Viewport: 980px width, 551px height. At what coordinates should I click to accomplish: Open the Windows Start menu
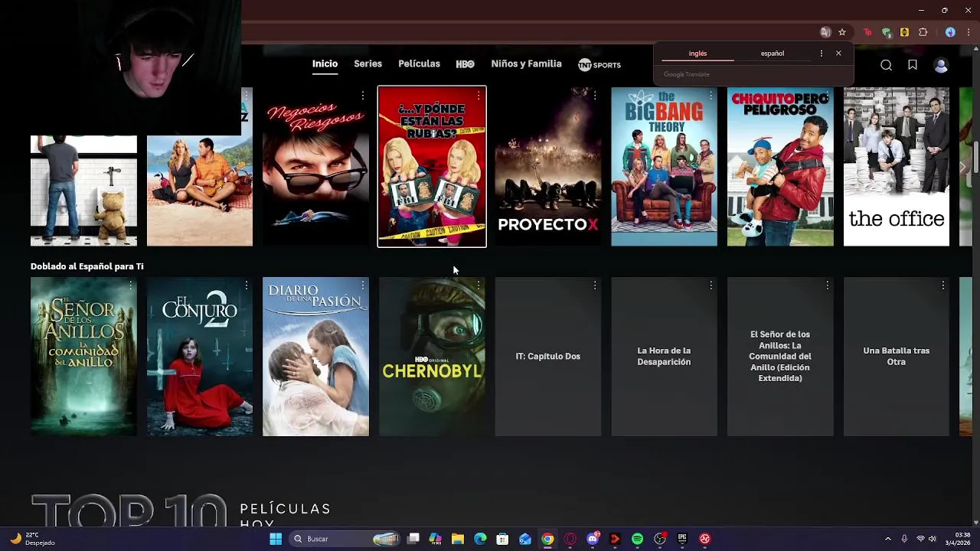(276, 539)
